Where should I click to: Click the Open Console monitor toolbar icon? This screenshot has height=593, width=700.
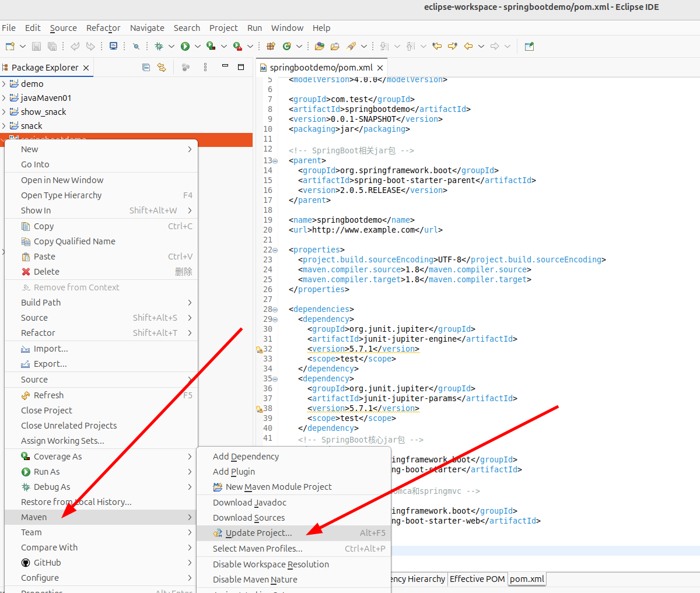pos(113,46)
